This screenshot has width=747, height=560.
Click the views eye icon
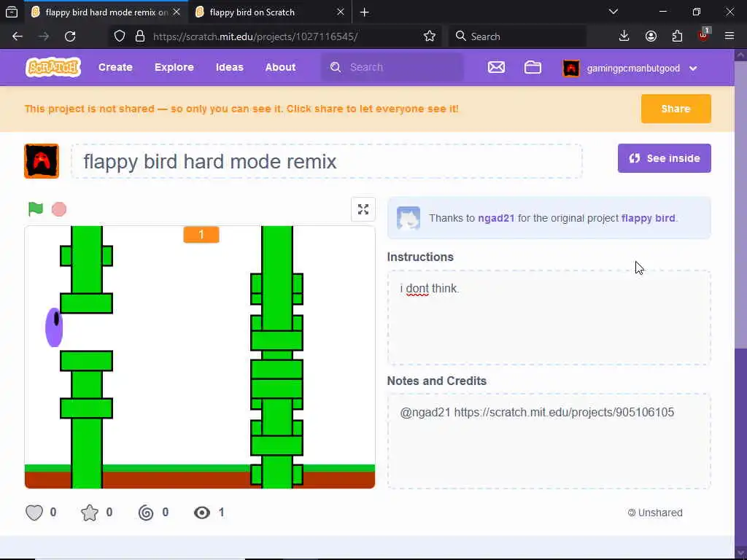tap(202, 513)
